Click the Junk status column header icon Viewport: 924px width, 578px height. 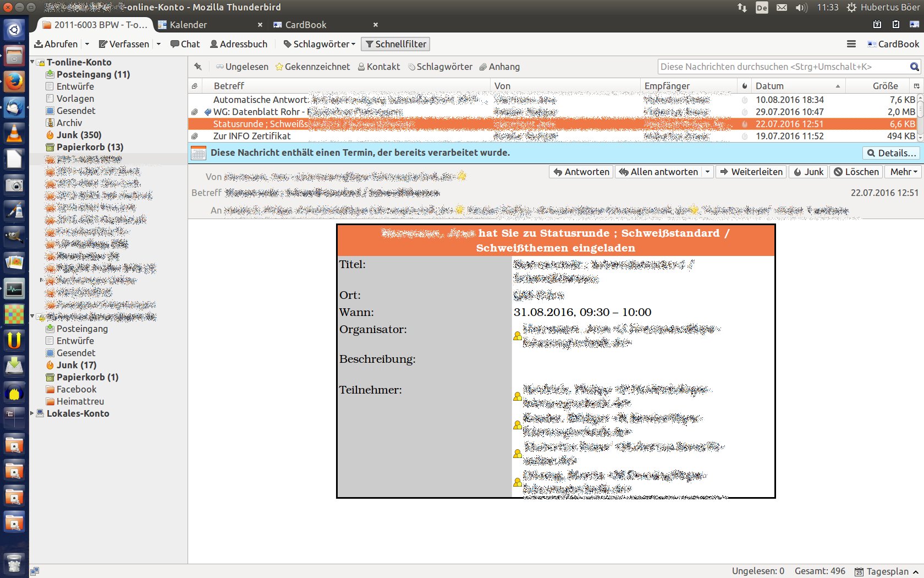(x=745, y=86)
